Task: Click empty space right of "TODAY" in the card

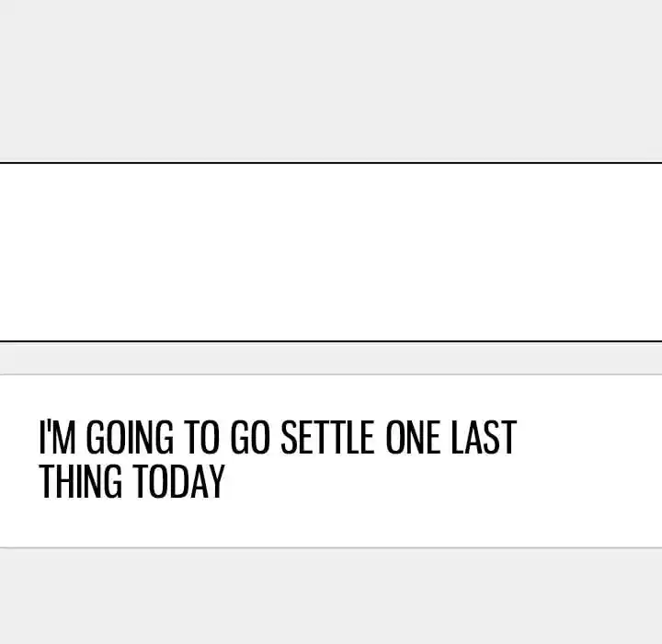Action: pos(414,481)
